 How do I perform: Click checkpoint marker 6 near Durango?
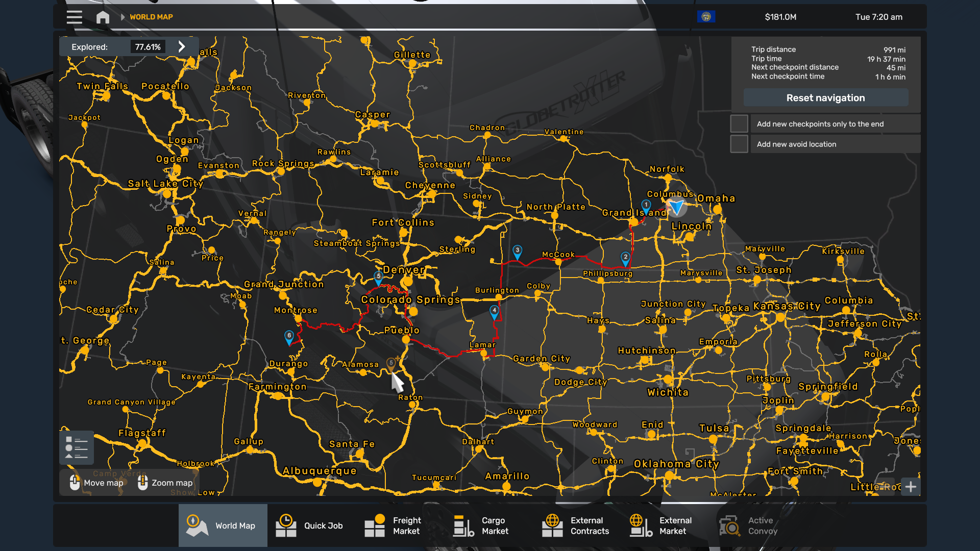click(289, 336)
